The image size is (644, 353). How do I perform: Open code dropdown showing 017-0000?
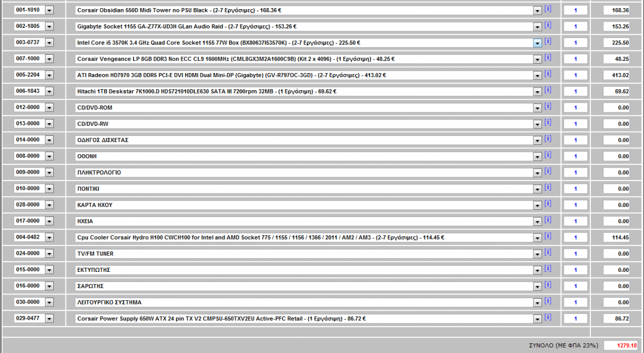(x=49, y=221)
